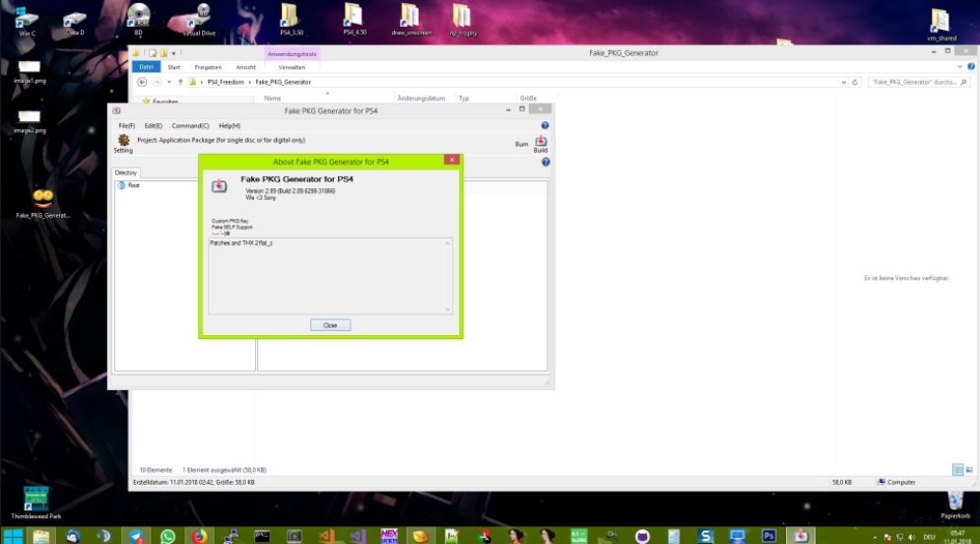This screenshot has width=980, height=544.
Task: Open the Edit(E) menu
Action: click(x=153, y=126)
